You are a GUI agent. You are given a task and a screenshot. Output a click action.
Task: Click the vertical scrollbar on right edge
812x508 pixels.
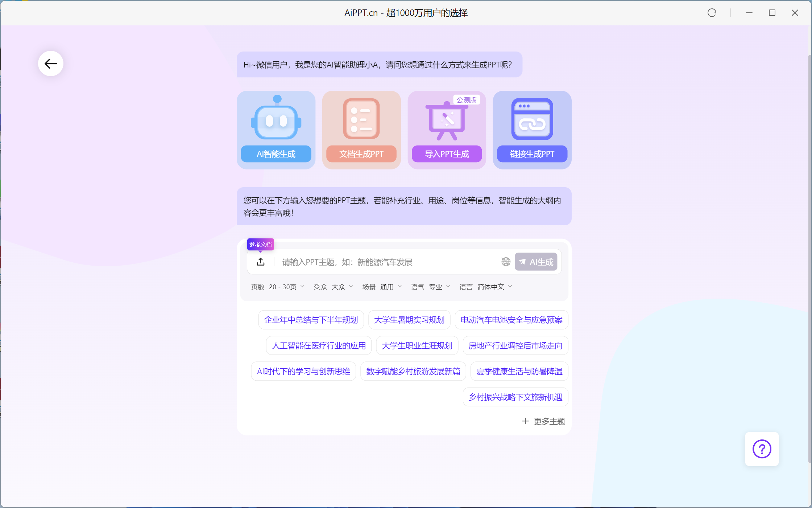(810, 259)
